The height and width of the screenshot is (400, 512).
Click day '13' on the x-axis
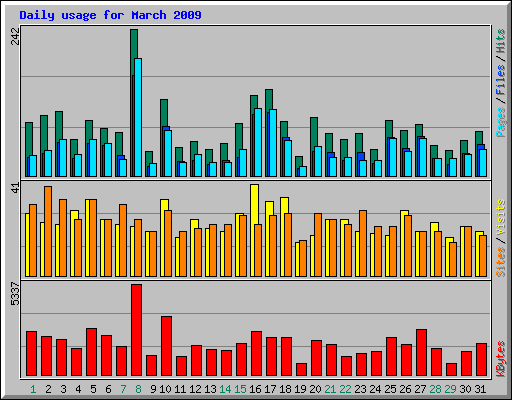210,389
